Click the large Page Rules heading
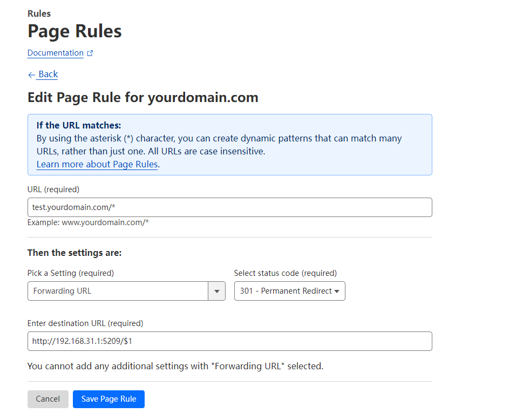The image size is (523, 420). tap(74, 32)
